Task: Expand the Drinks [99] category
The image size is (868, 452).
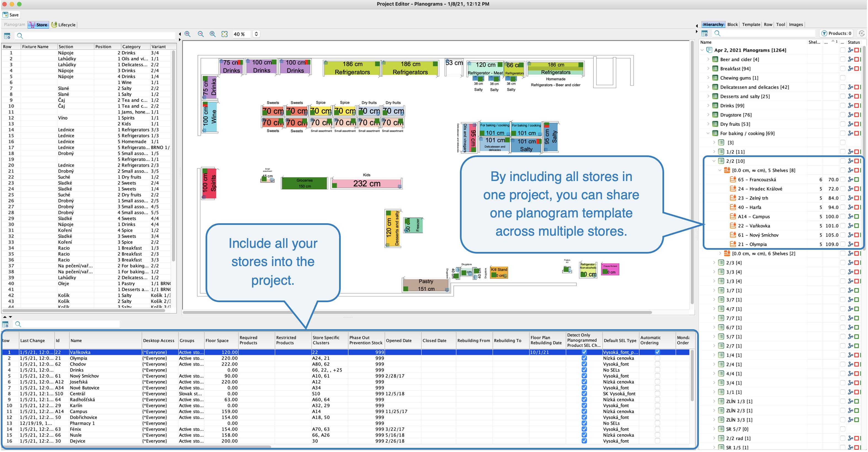Action: [x=708, y=105]
